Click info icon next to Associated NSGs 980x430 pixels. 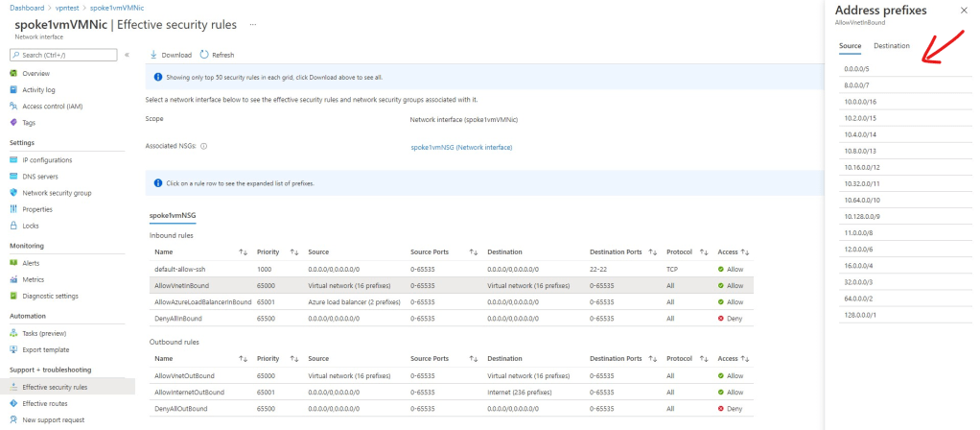204,147
